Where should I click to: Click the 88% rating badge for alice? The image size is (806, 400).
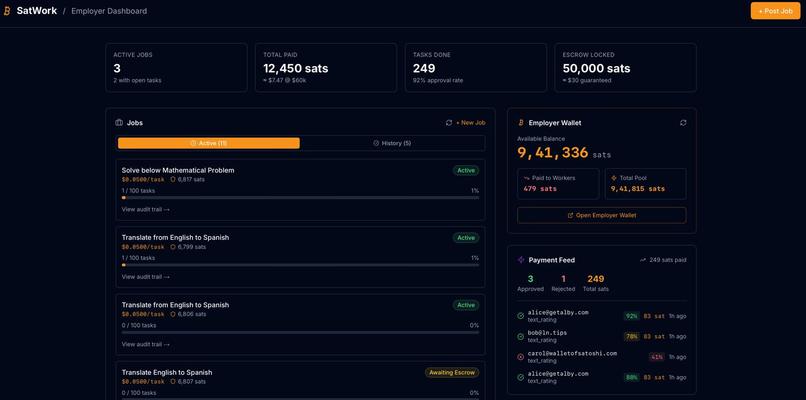tap(631, 377)
